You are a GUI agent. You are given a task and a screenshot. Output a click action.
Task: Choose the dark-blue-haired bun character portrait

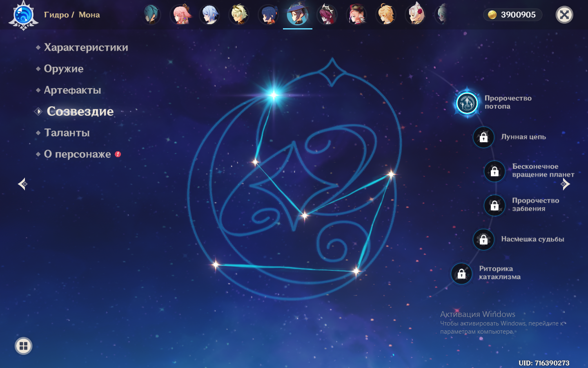[x=269, y=14]
